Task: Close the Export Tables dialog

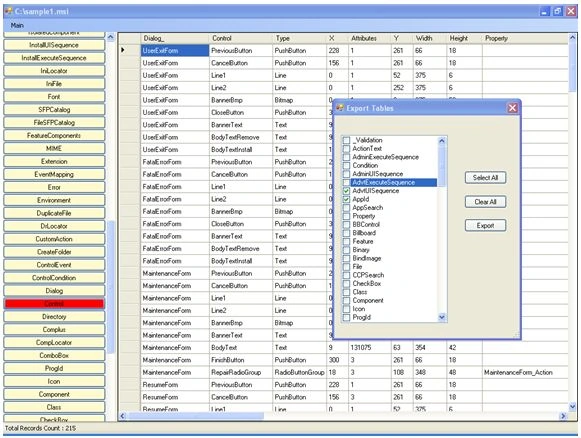Action: [x=512, y=108]
